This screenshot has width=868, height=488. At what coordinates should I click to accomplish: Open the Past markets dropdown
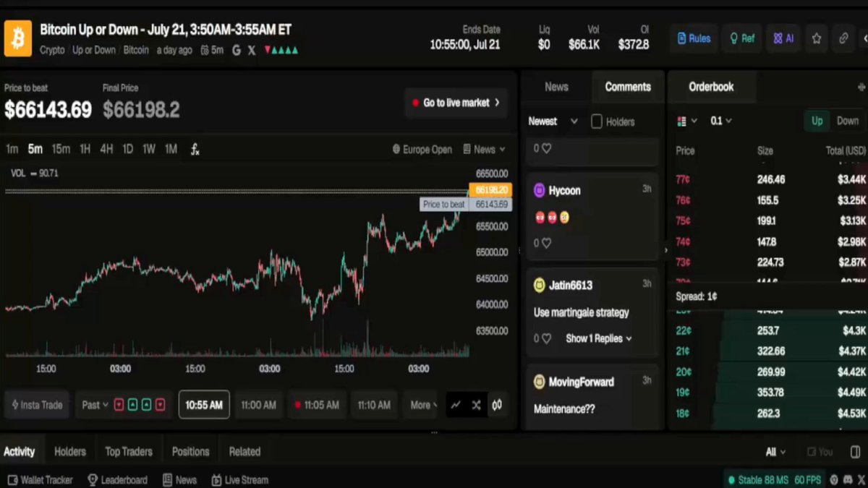pyautogui.click(x=95, y=405)
